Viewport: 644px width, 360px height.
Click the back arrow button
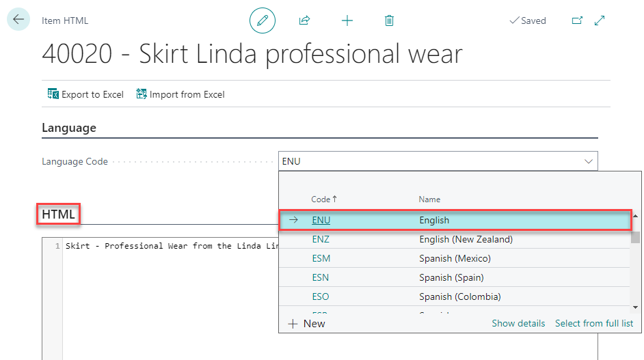click(18, 20)
